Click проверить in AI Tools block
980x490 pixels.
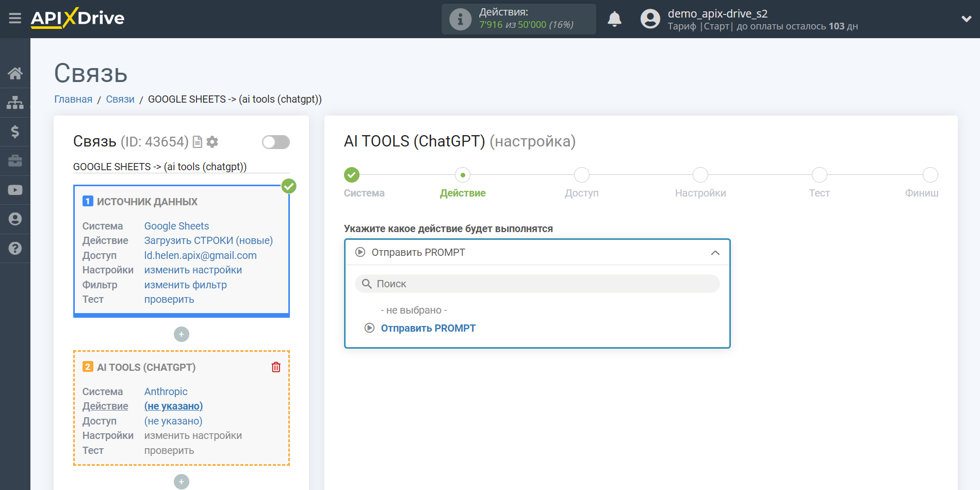(x=169, y=450)
